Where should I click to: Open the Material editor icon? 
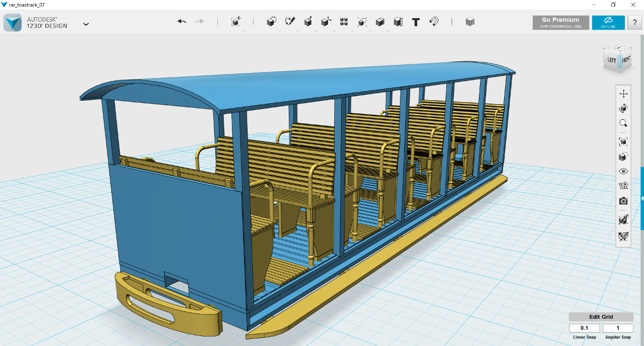click(x=470, y=22)
